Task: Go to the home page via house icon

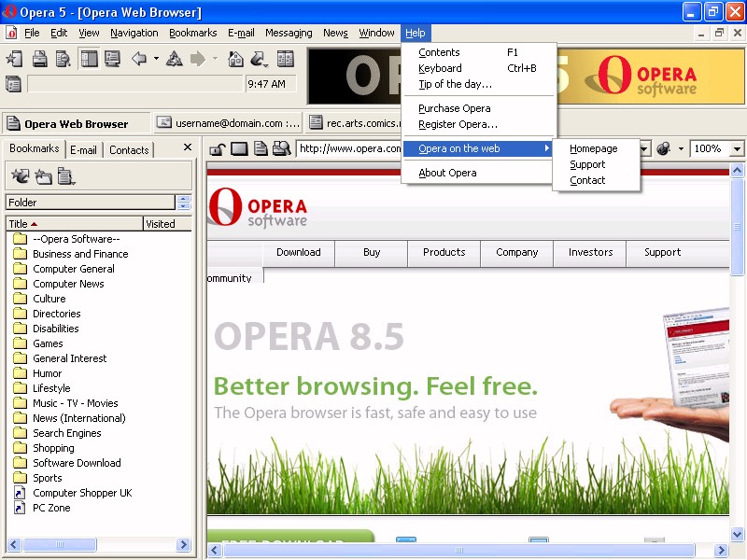Action: (x=236, y=59)
